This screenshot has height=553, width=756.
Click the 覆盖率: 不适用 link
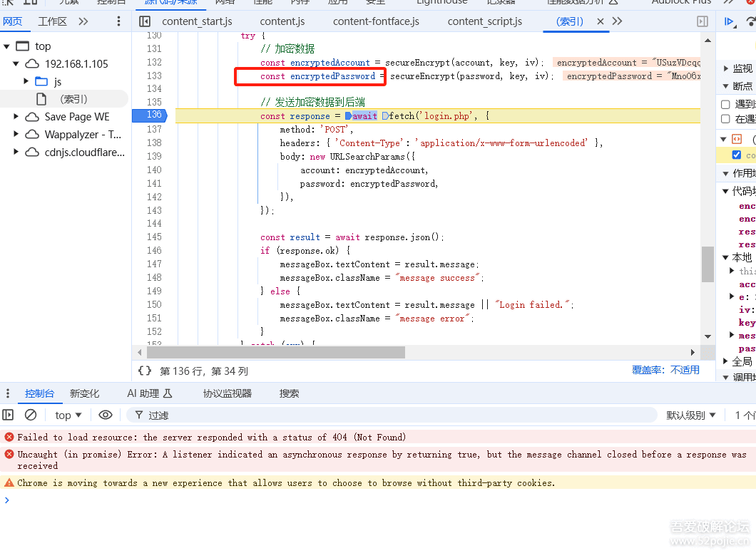click(x=665, y=370)
